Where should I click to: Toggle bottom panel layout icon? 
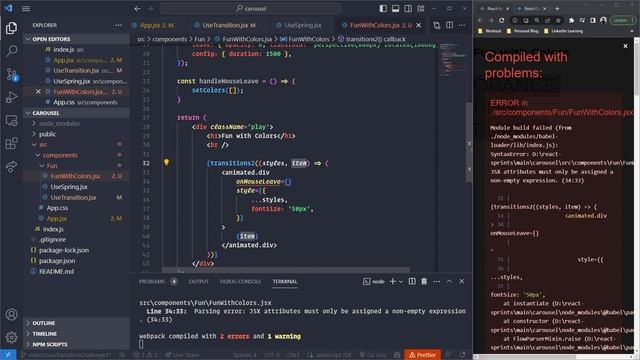[x=396, y=9]
